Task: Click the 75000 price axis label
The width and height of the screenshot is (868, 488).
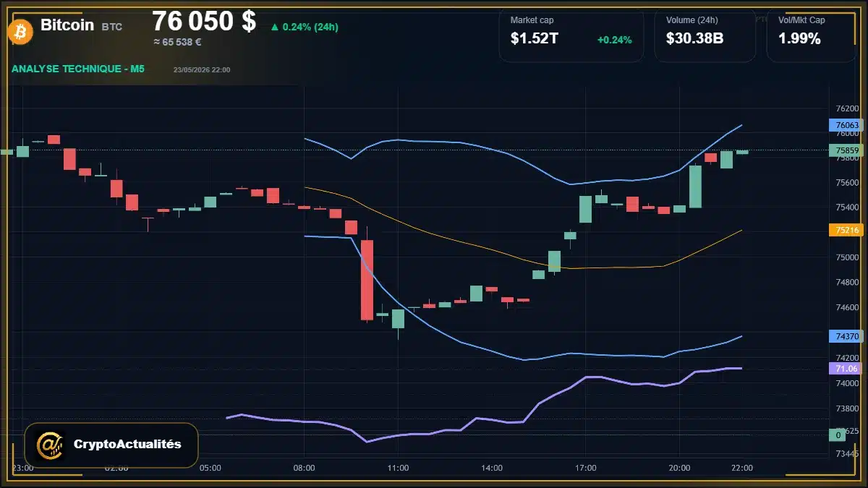Action: (x=847, y=257)
